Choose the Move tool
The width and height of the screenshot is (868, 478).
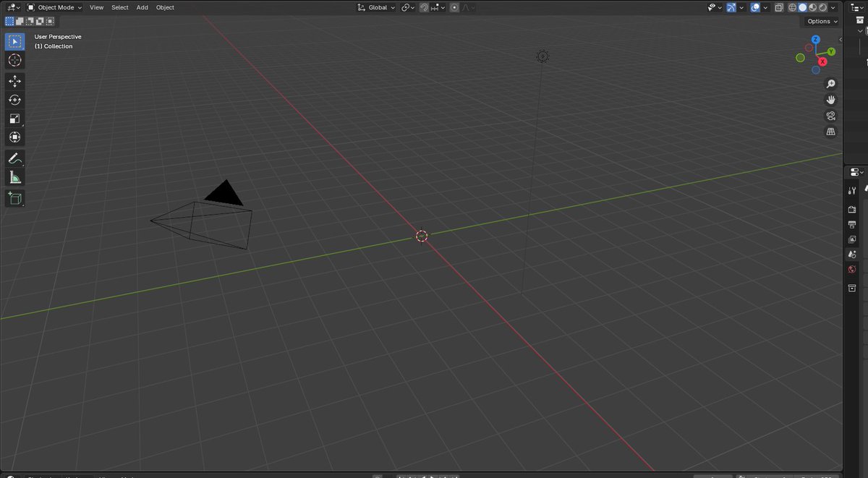[x=14, y=81]
